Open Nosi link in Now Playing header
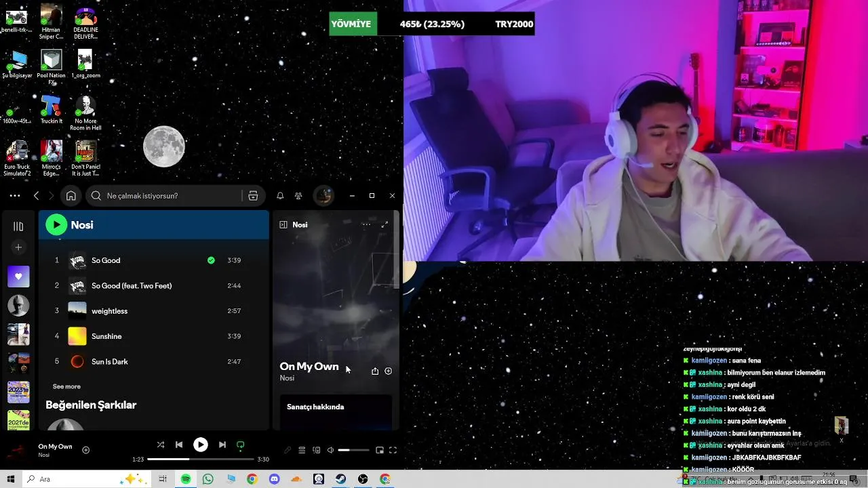868x488 pixels. click(300, 224)
